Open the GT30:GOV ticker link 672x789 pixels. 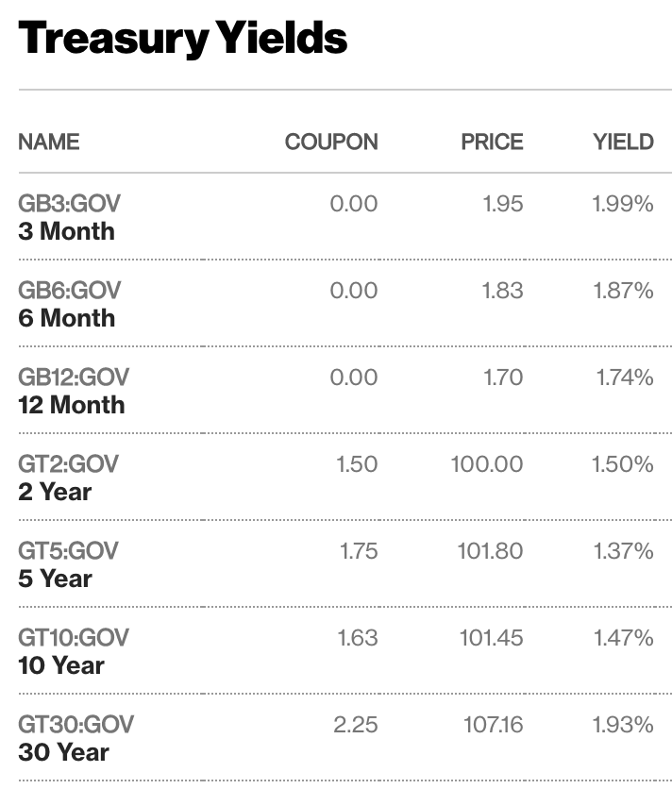[x=76, y=725]
